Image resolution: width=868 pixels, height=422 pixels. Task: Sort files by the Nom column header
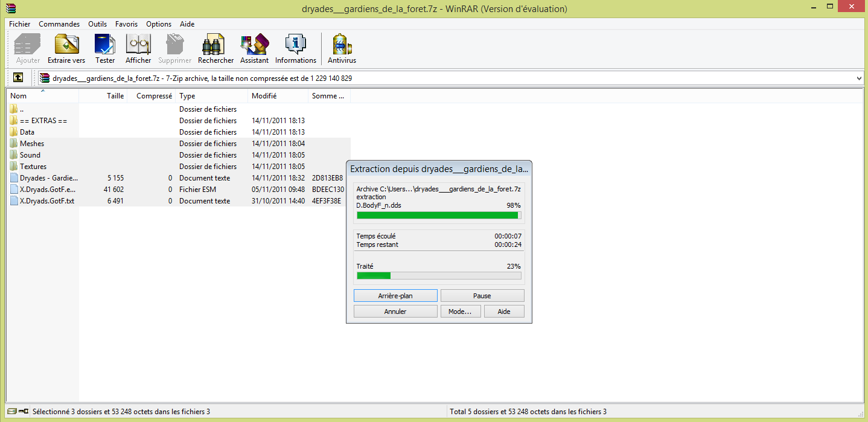[x=42, y=96]
